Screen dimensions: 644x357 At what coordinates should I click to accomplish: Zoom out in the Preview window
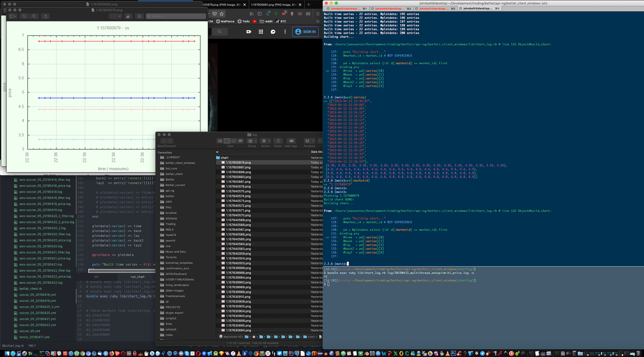[x=24, y=16]
